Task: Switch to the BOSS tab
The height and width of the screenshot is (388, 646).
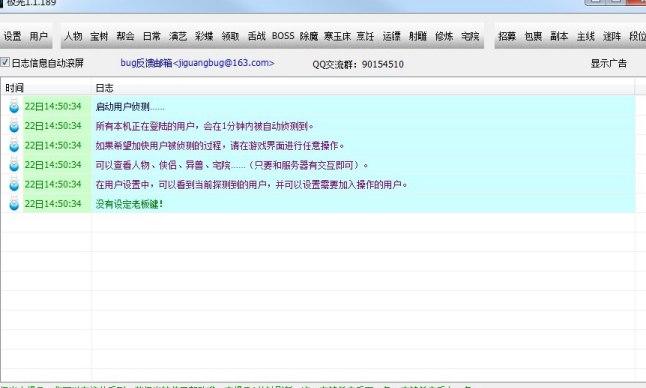Action: click(x=283, y=36)
